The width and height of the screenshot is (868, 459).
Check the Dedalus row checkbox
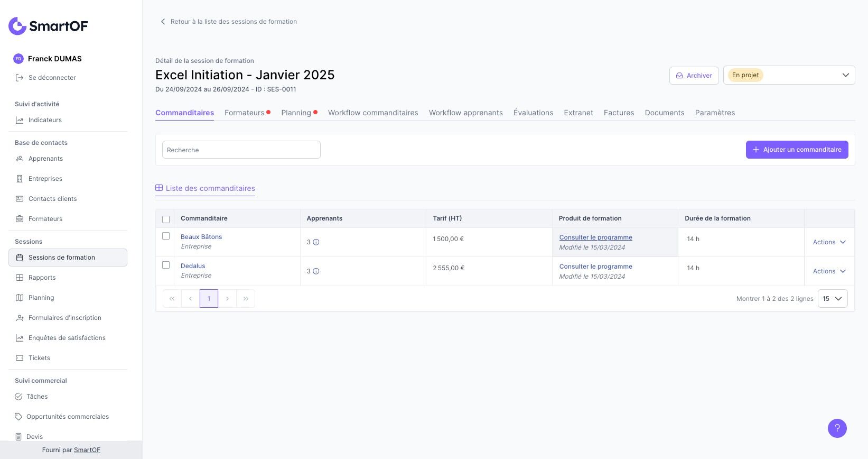166,265
